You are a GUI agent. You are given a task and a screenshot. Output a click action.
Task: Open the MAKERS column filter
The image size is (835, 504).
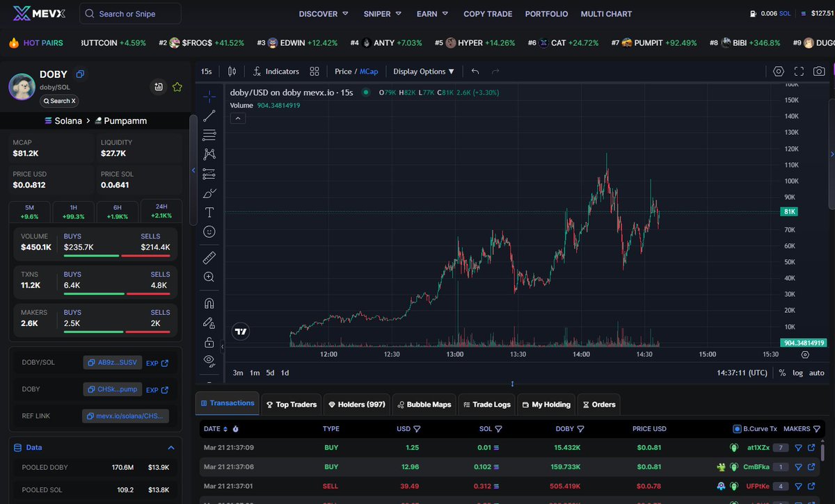point(816,429)
